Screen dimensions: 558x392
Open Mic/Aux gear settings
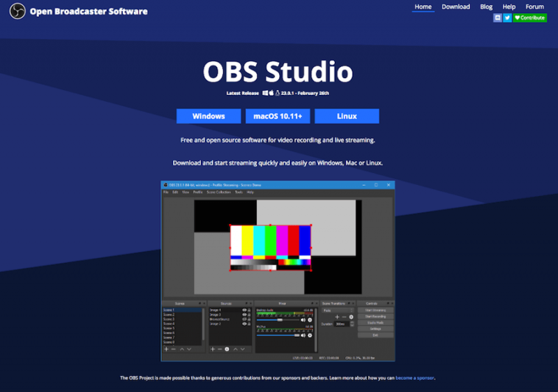pyautogui.click(x=310, y=335)
